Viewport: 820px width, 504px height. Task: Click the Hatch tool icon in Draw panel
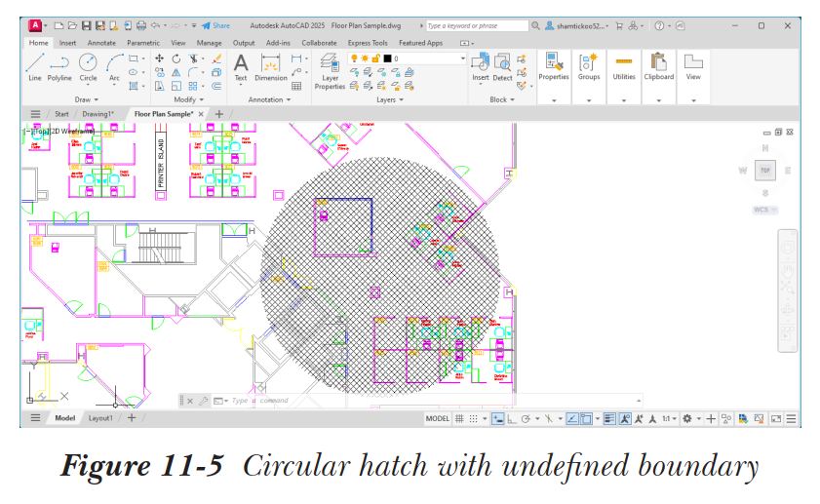coord(134,86)
